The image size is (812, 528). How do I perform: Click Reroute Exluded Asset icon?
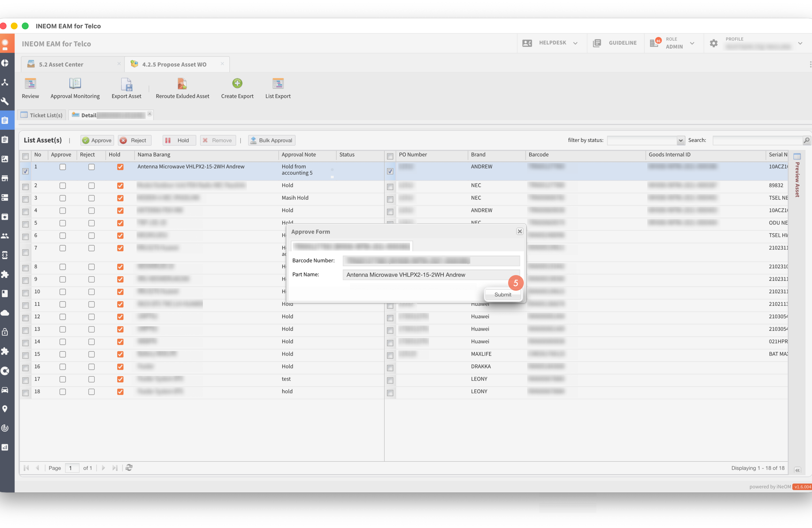pyautogui.click(x=182, y=84)
